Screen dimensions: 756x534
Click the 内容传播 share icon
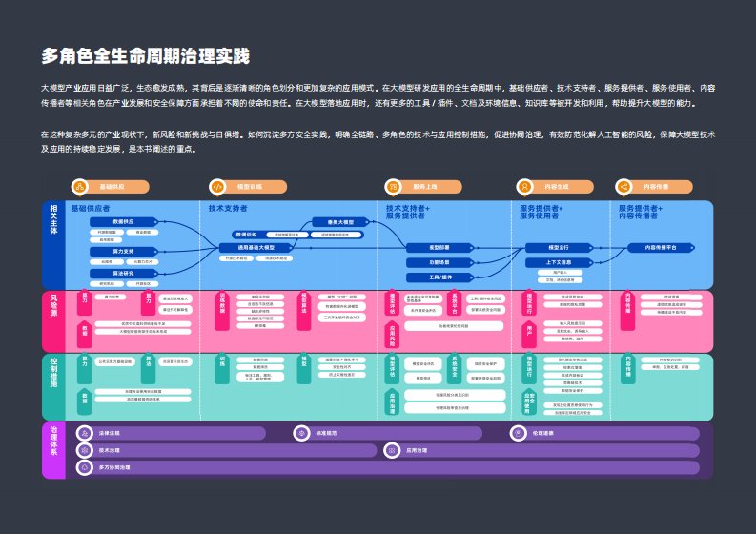(x=624, y=187)
